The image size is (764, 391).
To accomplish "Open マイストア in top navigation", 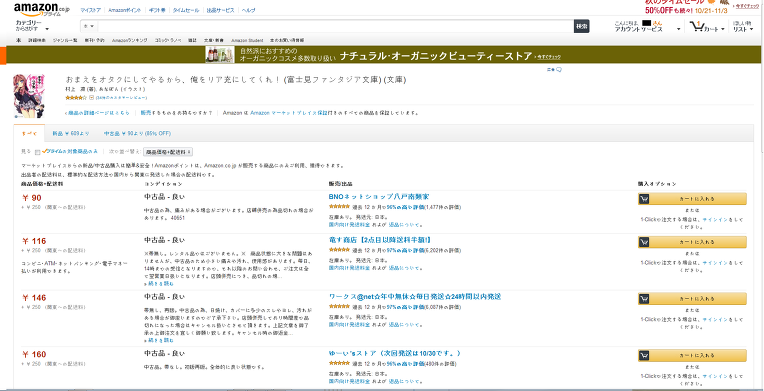I will (x=90, y=10).
